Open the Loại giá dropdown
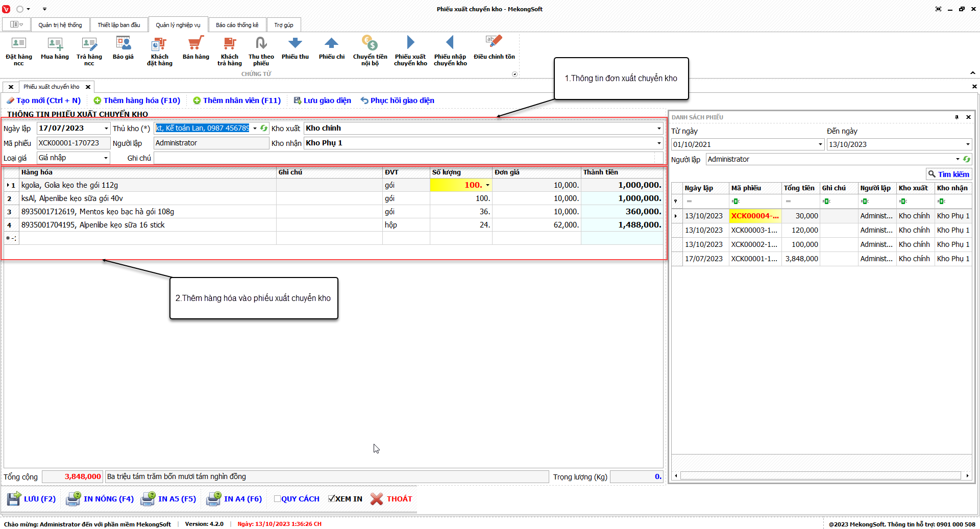 (106, 158)
